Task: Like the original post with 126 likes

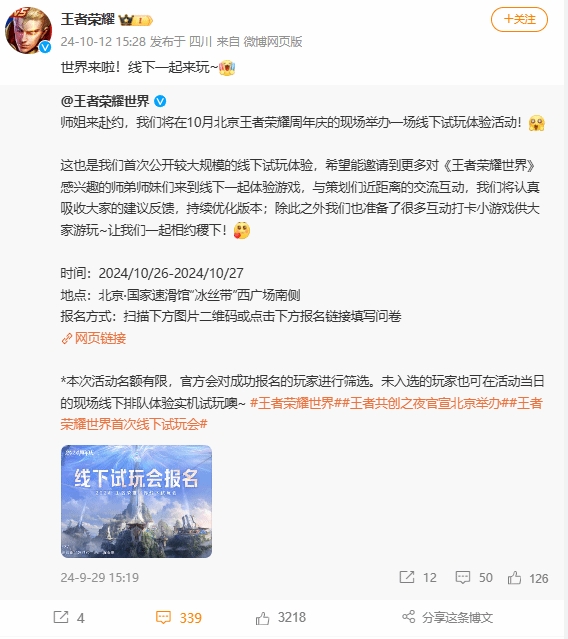Action: click(528, 578)
